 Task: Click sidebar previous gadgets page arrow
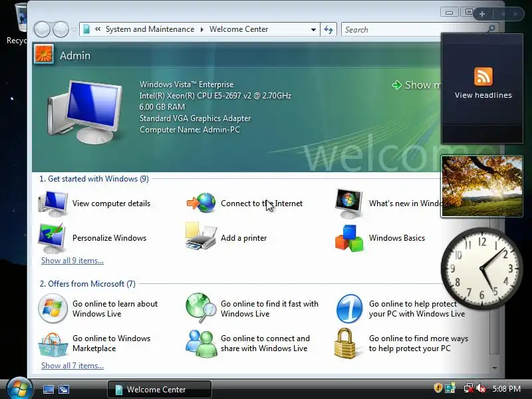tap(503, 14)
